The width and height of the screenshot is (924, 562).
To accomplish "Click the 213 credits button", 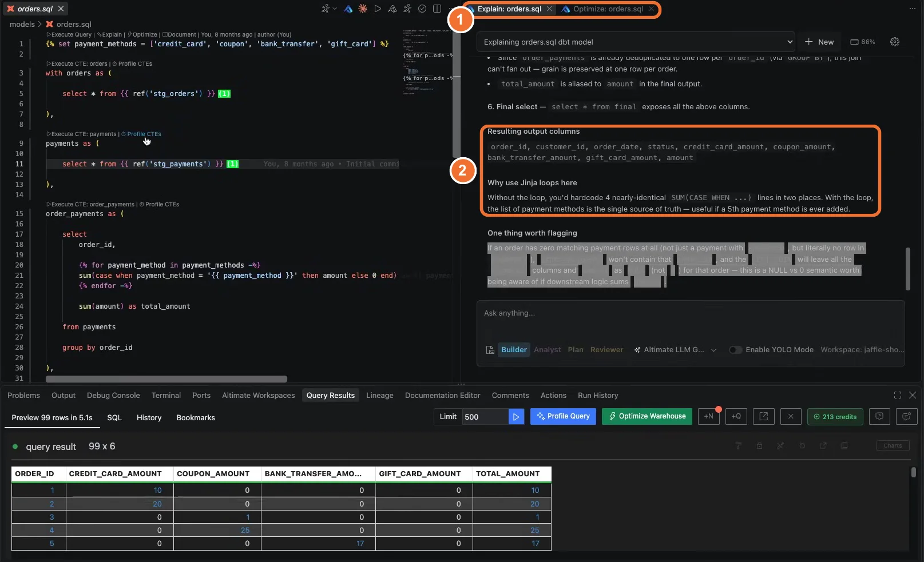I will [835, 416].
